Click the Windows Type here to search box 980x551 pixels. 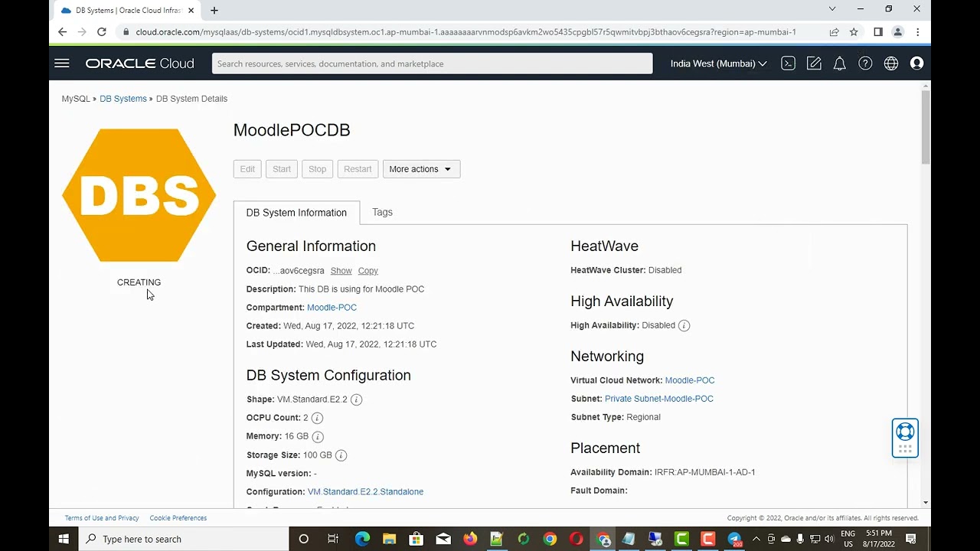(x=184, y=539)
